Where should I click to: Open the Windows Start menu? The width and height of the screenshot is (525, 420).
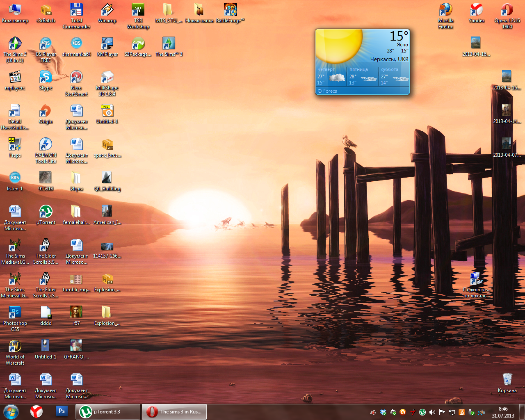click(11, 412)
